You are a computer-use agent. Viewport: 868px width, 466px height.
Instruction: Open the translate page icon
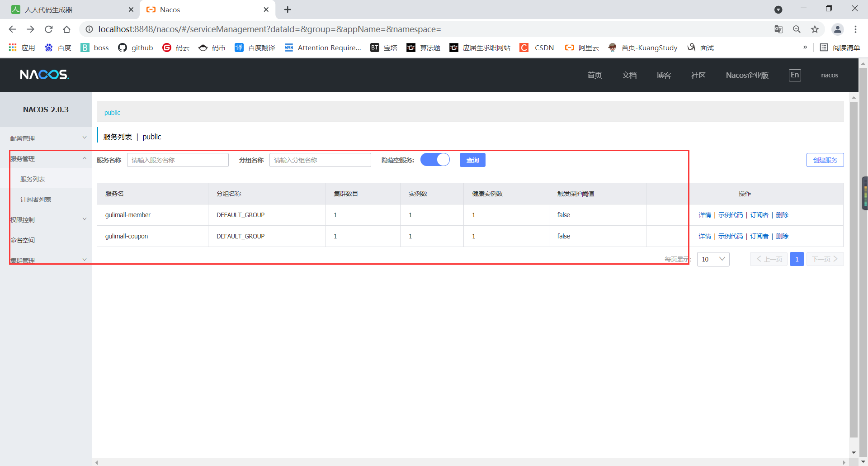point(778,29)
